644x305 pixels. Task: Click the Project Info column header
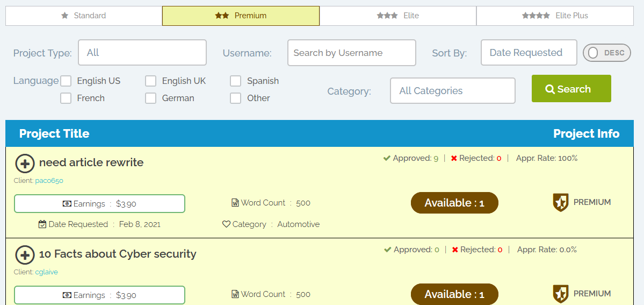pos(586,133)
